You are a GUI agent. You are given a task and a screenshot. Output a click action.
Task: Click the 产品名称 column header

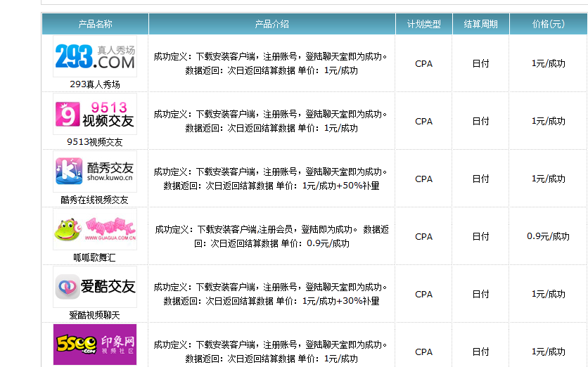pos(95,24)
